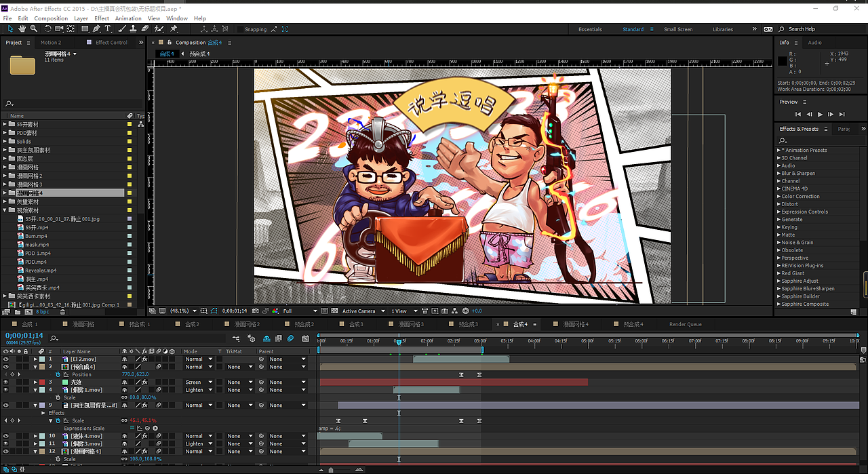Image resolution: width=868 pixels, height=474 pixels.
Task: Select the Unified Camera tool
Action: pyautogui.click(x=59, y=29)
